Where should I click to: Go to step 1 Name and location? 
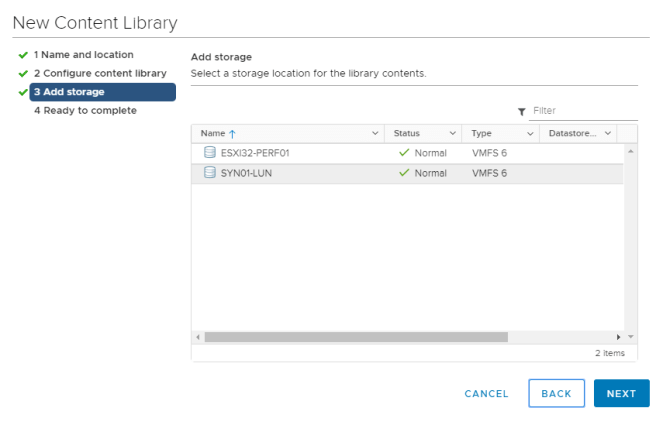pos(83,55)
